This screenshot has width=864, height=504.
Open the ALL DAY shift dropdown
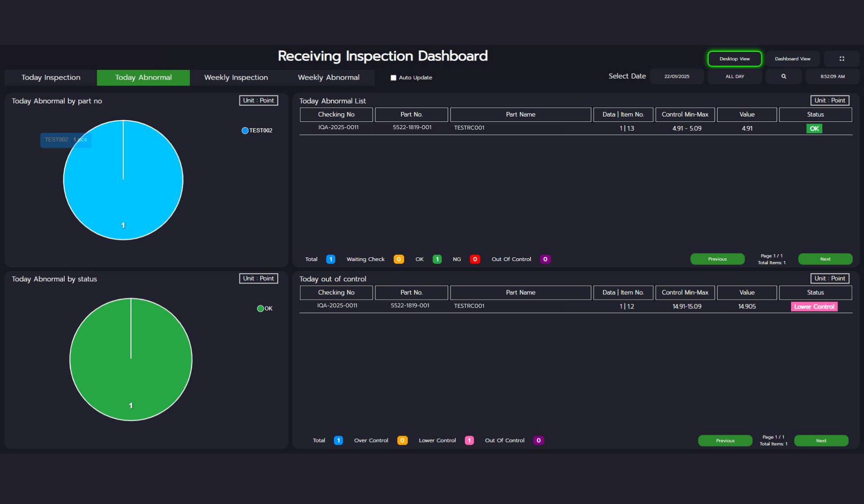(734, 76)
